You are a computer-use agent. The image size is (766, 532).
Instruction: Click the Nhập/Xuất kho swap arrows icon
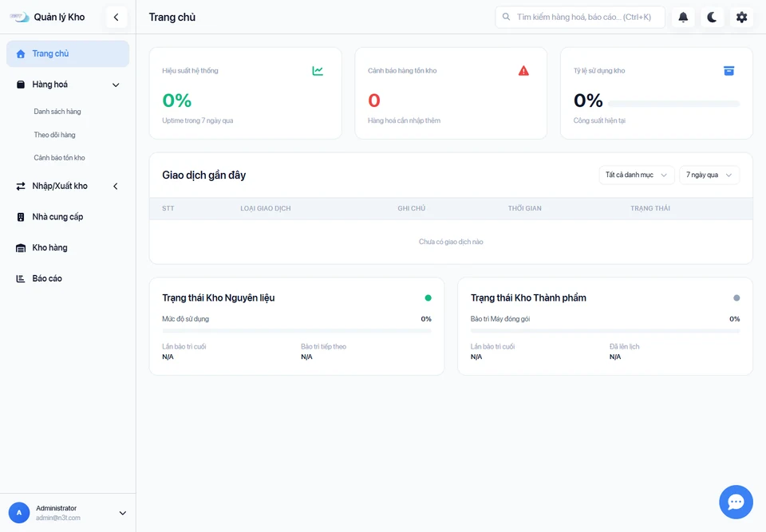(21, 186)
